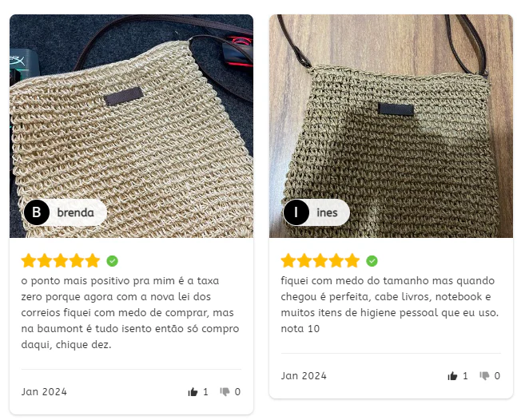Image resolution: width=517 pixels, height=420 pixels.
Task: Click ines's green verified checkmark badge
Action: pos(372,261)
